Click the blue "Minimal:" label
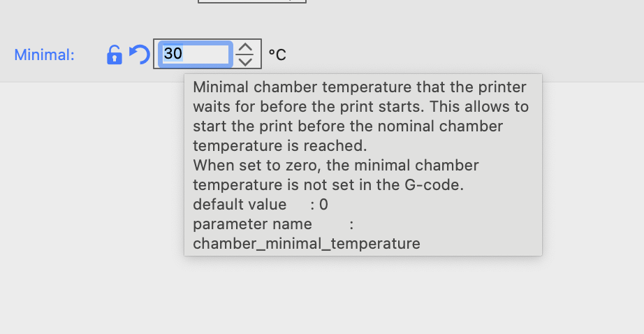This screenshot has height=334, width=644. [44, 55]
